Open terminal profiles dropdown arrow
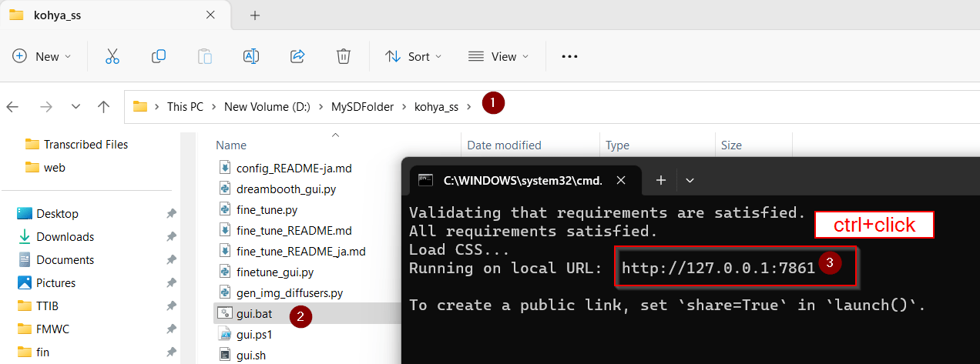 click(690, 180)
